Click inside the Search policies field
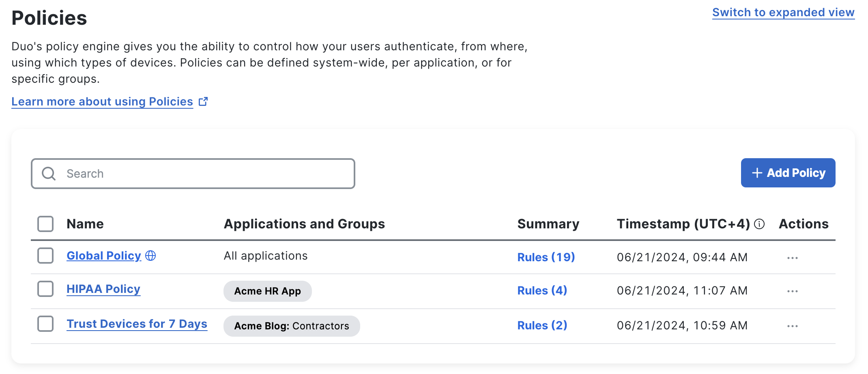Image resolution: width=868 pixels, height=374 pixels. click(183, 173)
